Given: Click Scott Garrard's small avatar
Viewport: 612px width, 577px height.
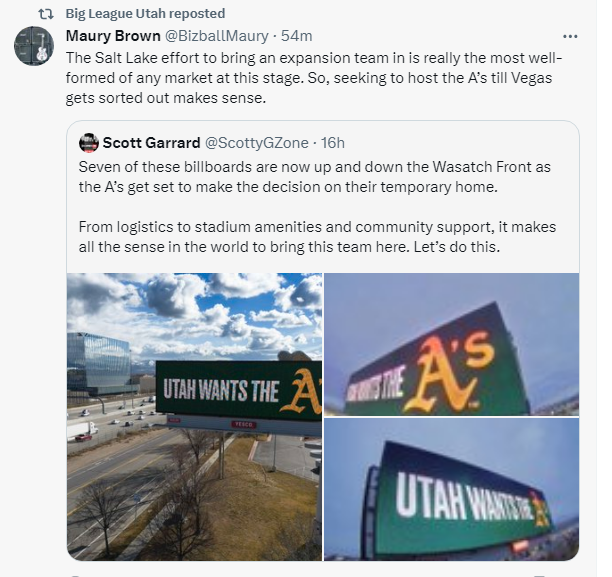Looking at the screenshot, I should (x=88, y=143).
